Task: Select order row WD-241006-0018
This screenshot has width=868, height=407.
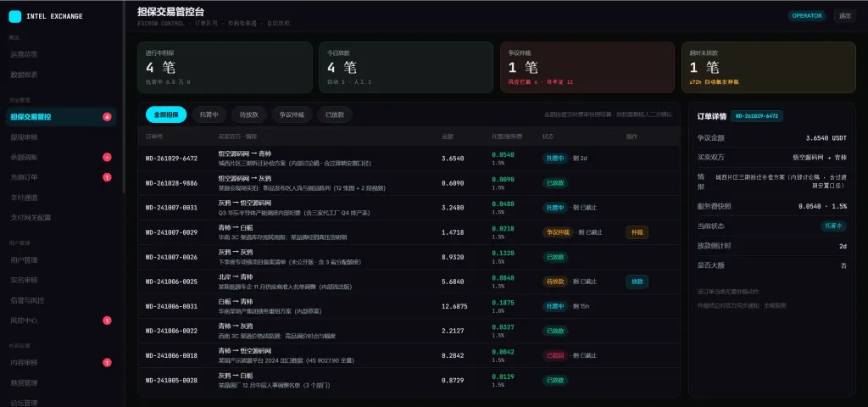Action: [x=409, y=355]
